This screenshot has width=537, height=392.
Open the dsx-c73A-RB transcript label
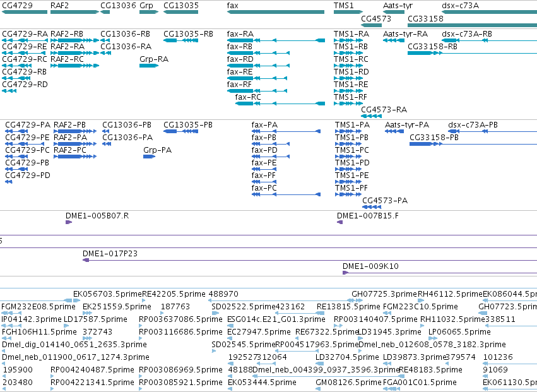pos(467,34)
